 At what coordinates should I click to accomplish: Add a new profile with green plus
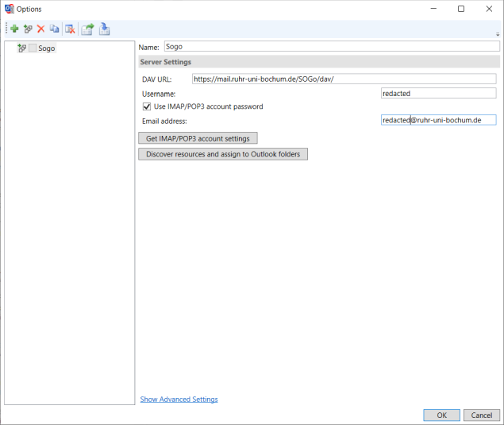[14, 29]
